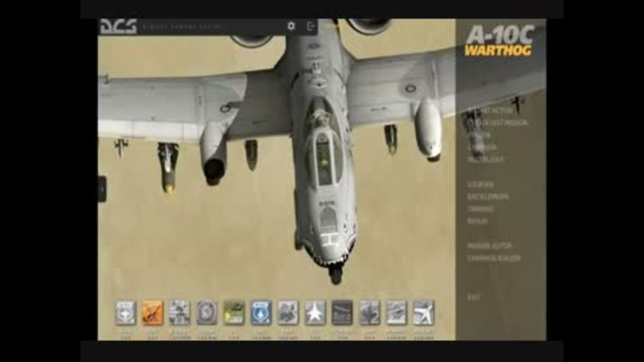Select the first gray emblem module icon
The width and height of the screenshot is (644, 362).
pos(125,313)
